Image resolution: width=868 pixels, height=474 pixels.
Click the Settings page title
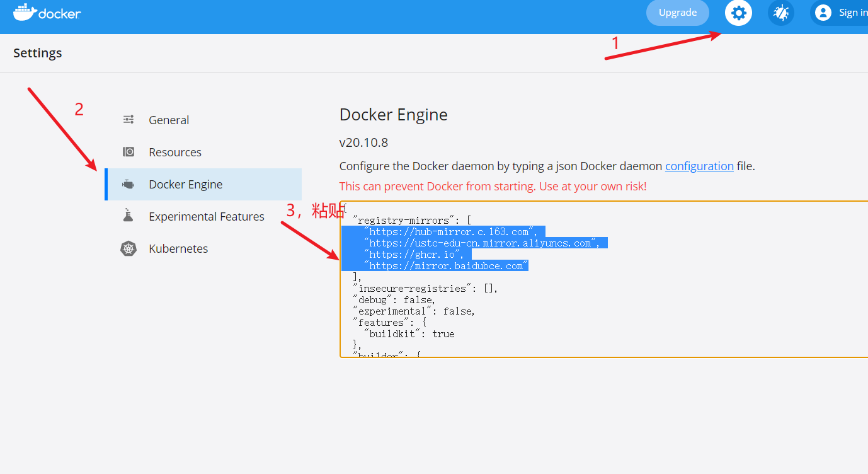[x=38, y=53]
